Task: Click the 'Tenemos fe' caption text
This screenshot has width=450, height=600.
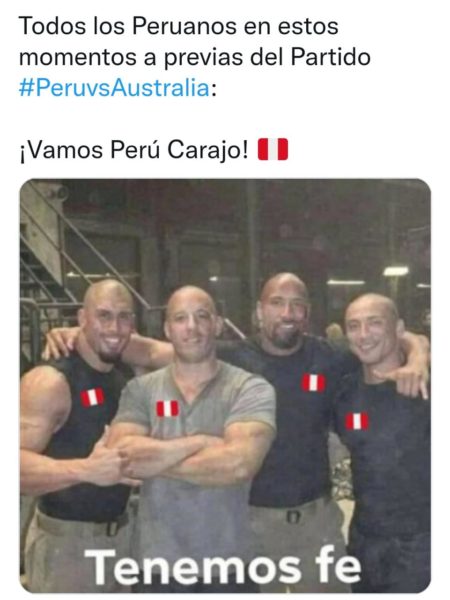Action: point(223,568)
